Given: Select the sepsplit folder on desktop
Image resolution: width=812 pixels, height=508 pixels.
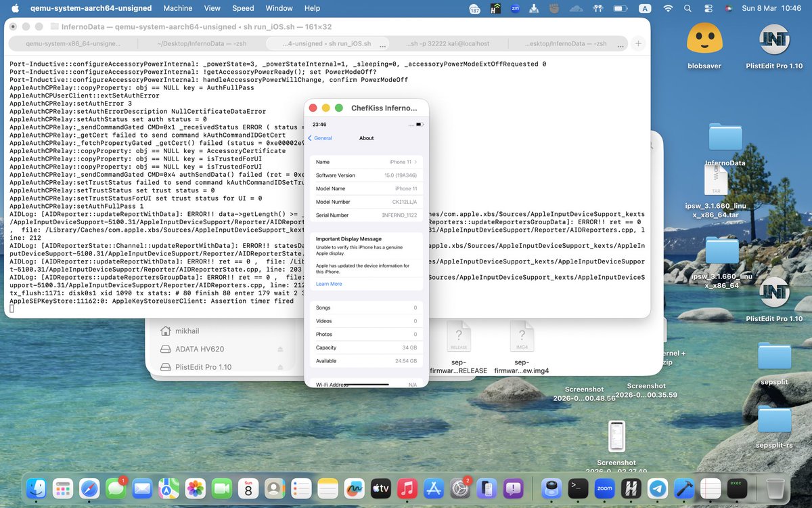Looking at the screenshot, I should 774,363.
